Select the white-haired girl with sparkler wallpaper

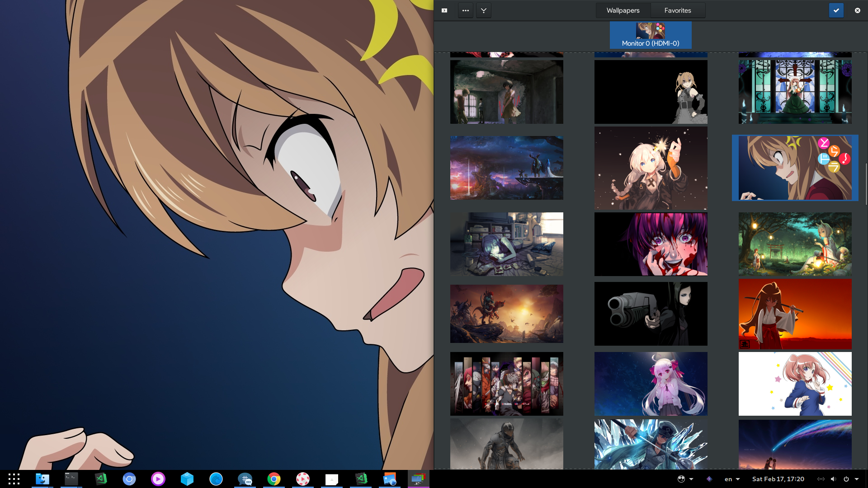[651, 168]
